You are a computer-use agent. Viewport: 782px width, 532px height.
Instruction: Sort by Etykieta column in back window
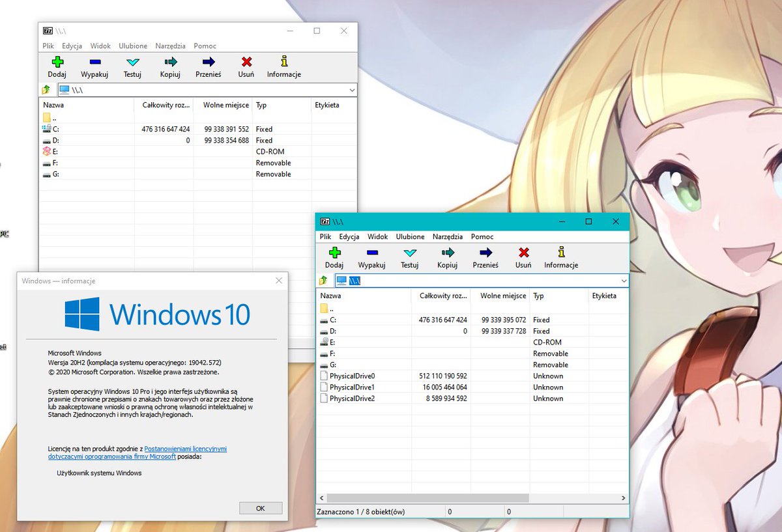pos(334,105)
